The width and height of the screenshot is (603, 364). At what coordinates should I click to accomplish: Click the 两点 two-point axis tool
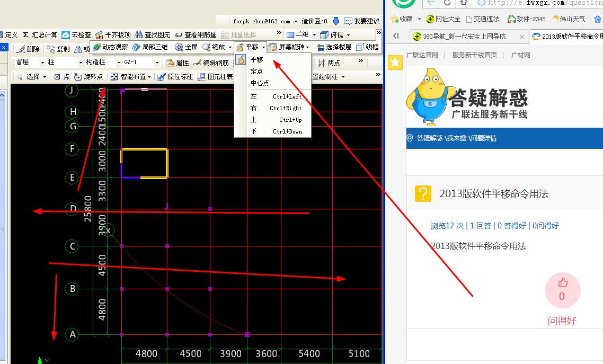click(x=329, y=63)
